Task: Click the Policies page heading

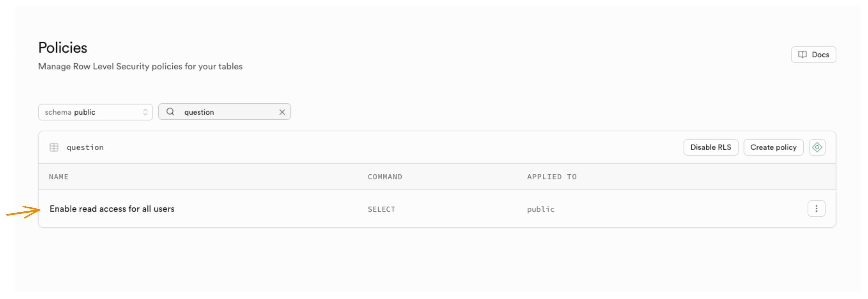Action: click(63, 48)
